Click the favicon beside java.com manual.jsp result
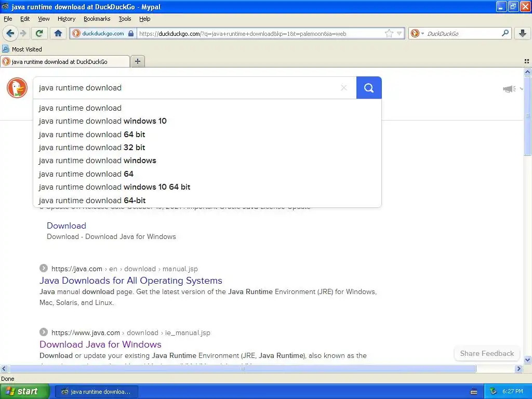 click(44, 269)
